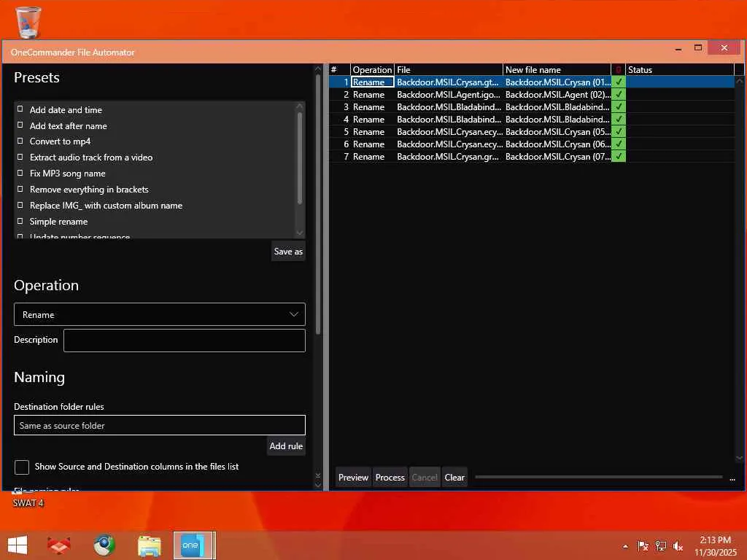Select the 'Add date and time' preset
747x560 pixels.
click(x=66, y=109)
